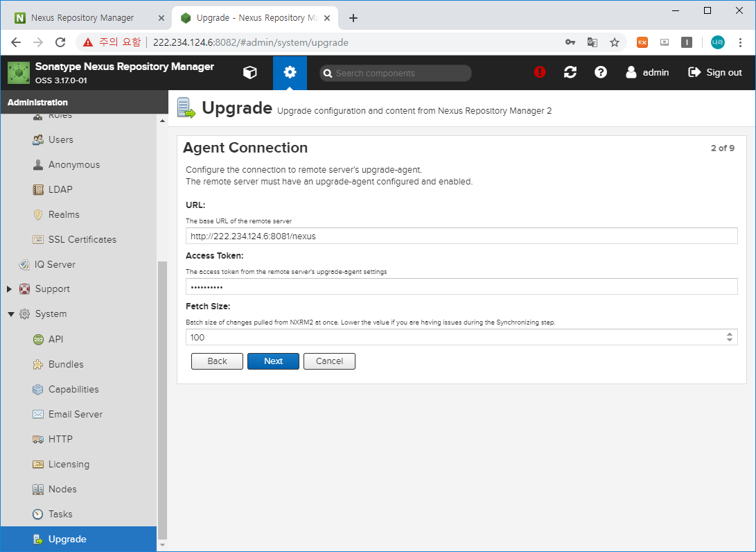Bookmark this page with the star
The image size is (756, 552).
(x=614, y=42)
